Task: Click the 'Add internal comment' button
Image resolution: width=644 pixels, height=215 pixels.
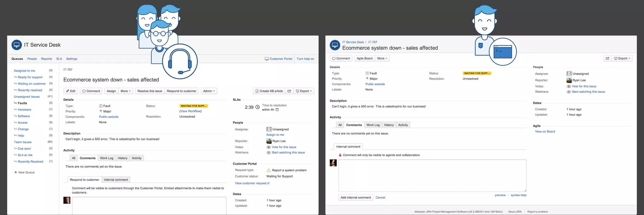Action: tap(356, 197)
